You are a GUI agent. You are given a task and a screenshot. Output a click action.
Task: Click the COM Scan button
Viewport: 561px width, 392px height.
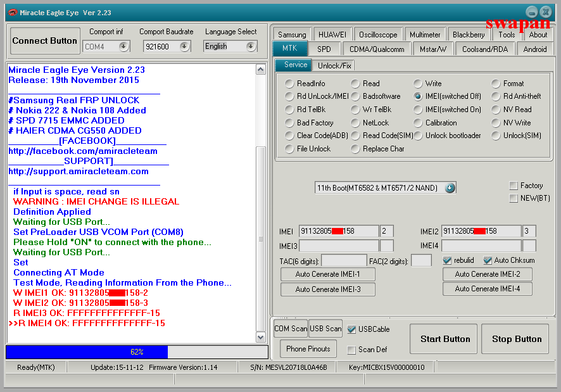click(x=291, y=329)
